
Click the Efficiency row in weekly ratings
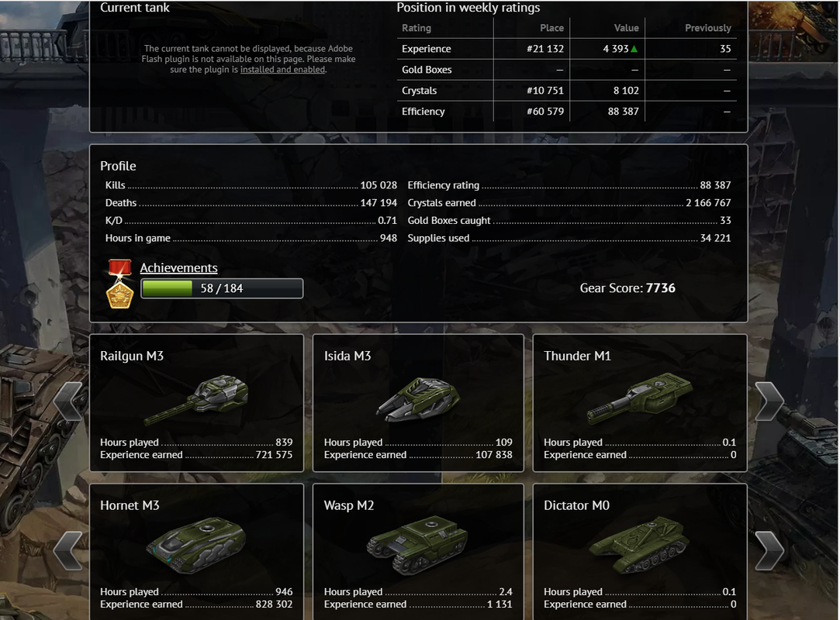pos(567,112)
